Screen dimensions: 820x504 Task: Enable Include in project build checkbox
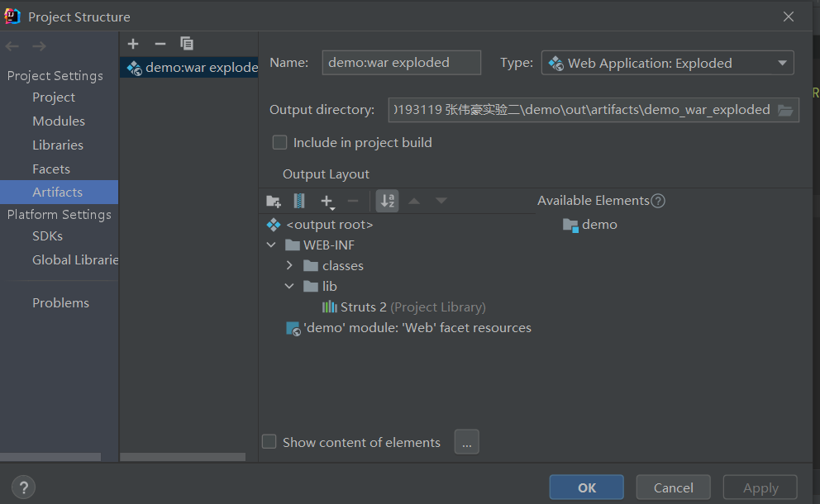coord(280,142)
